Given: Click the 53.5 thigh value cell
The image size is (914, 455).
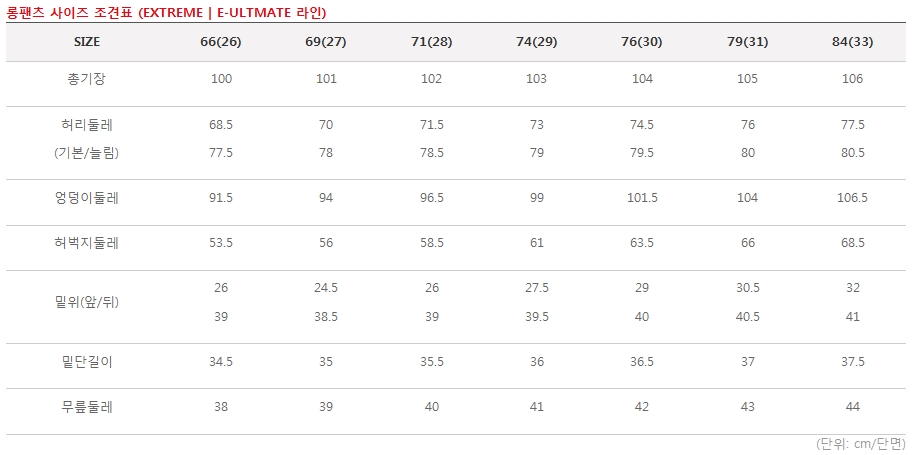Looking at the screenshot, I should (x=222, y=243).
